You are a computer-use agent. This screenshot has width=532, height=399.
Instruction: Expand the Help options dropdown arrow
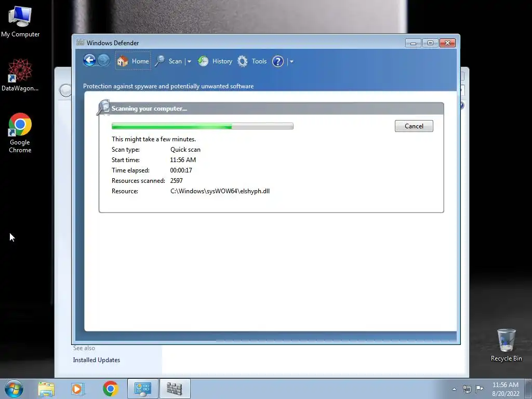291,61
